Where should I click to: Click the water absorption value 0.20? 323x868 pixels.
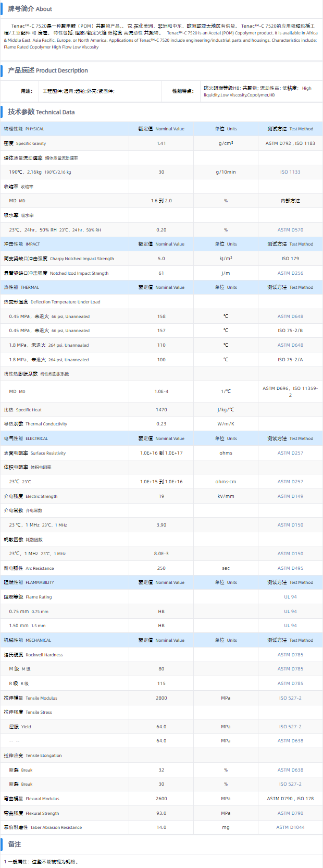[161, 230]
